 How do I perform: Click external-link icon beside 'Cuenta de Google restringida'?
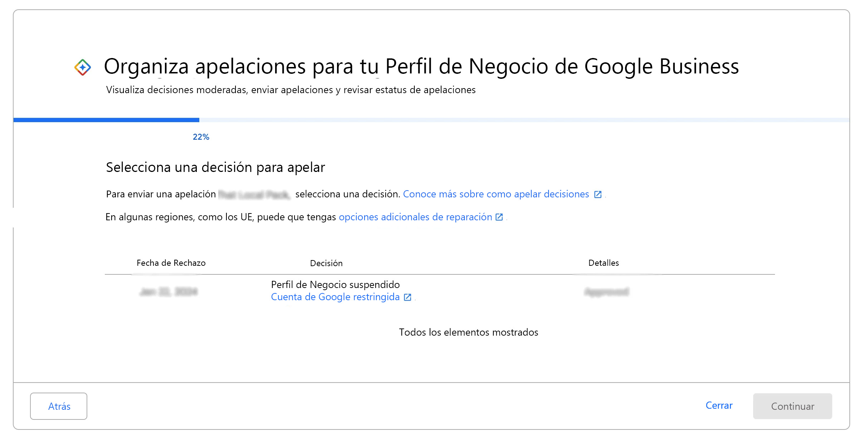(407, 297)
